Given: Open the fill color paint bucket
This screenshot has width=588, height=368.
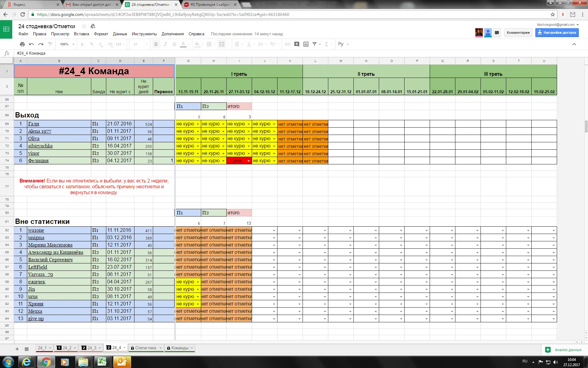Looking at the screenshot, I should pyautogui.click(x=197, y=44).
